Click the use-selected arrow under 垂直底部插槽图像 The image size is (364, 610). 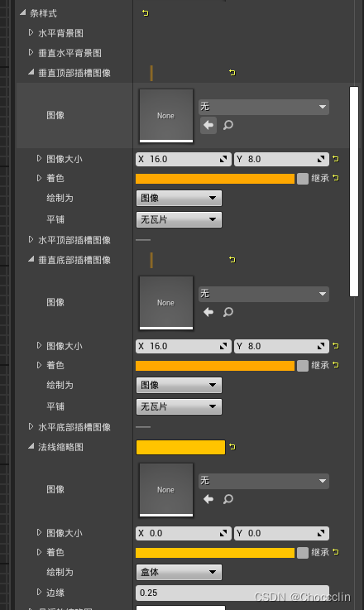[208, 312]
